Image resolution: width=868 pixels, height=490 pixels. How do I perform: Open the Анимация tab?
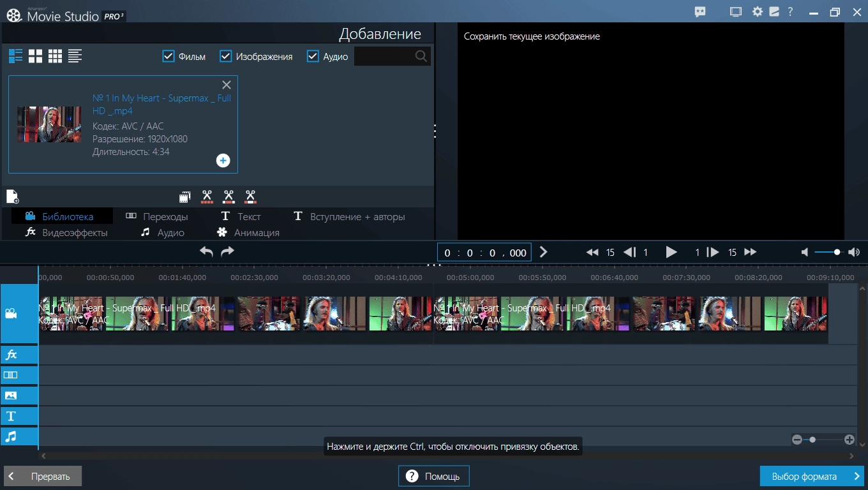tap(248, 232)
